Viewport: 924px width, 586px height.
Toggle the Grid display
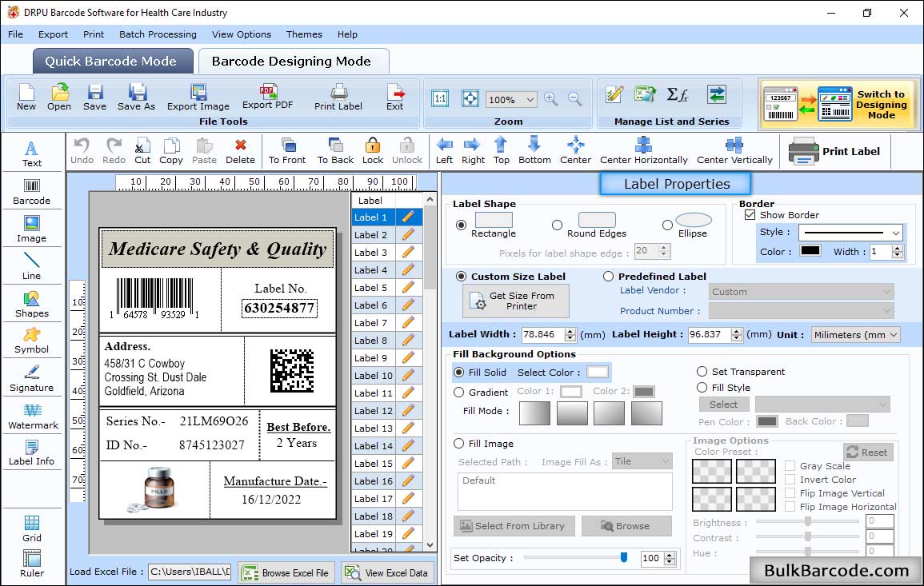pyautogui.click(x=32, y=528)
